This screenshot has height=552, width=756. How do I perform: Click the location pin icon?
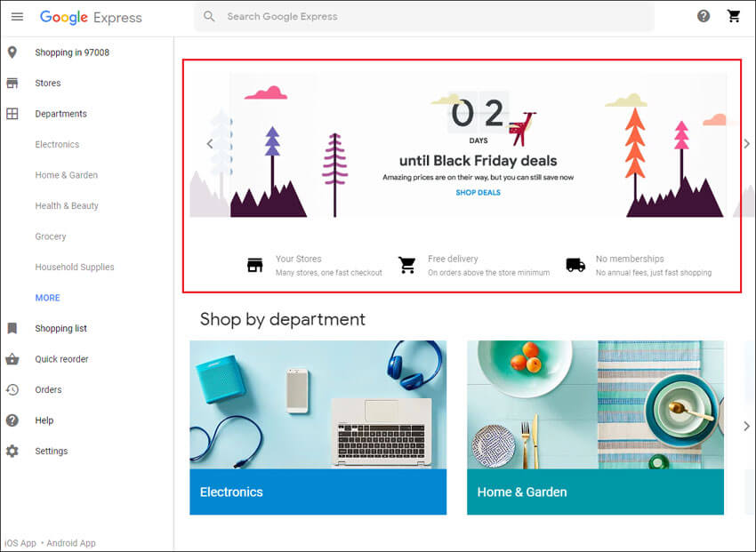point(12,52)
